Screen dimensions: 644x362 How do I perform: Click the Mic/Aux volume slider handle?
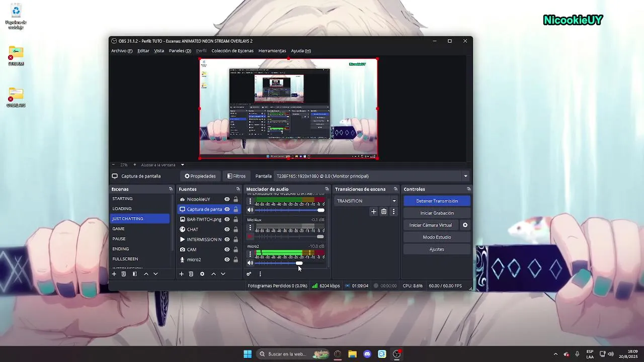point(320,236)
